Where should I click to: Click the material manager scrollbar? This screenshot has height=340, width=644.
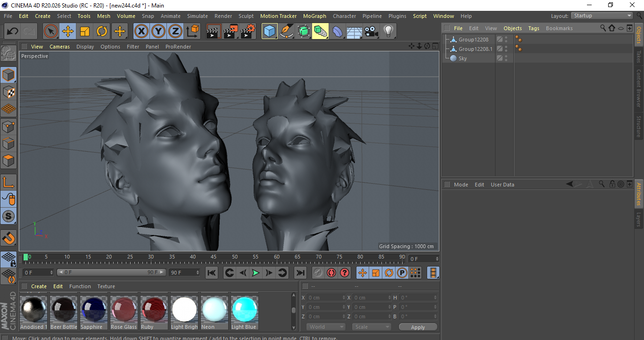[x=294, y=311]
